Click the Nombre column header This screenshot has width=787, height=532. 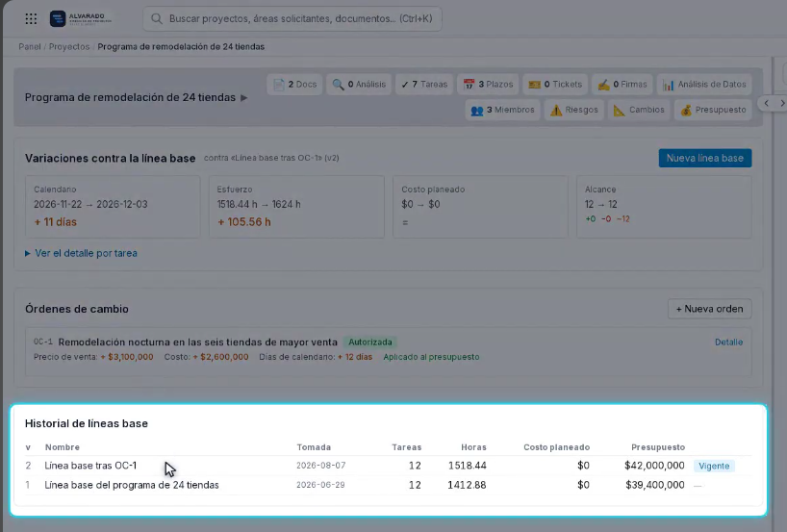[x=63, y=447]
